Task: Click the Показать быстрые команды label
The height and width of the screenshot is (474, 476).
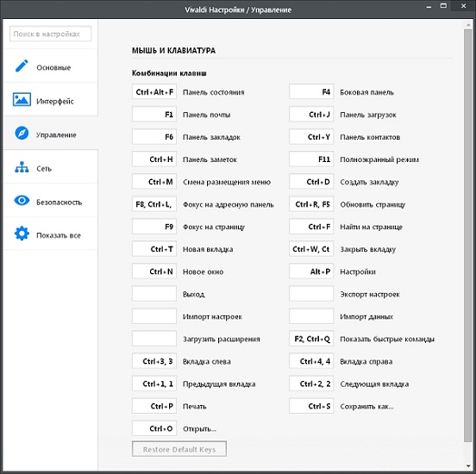Action: [387, 339]
